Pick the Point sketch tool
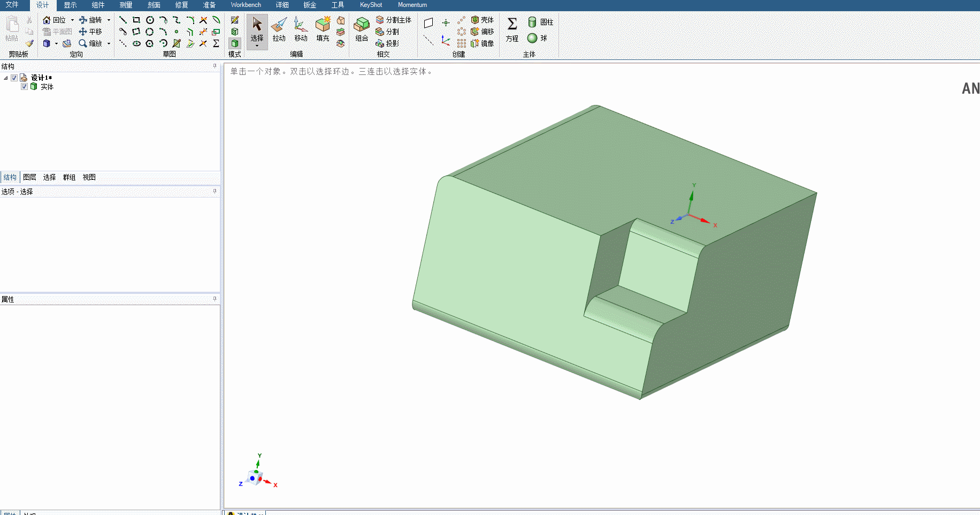Image resolution: width=980 pixels, height=515 pixels. (x=177, y=32)
